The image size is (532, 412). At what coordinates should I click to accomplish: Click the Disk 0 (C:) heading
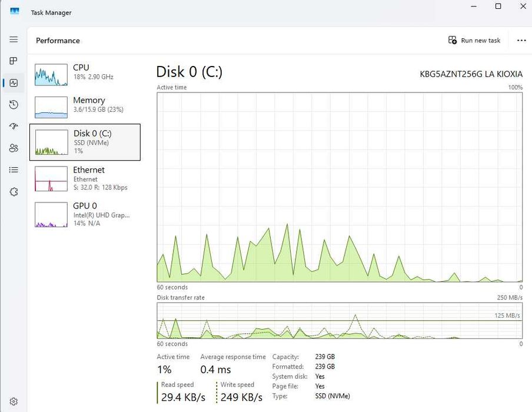point(189,72)
